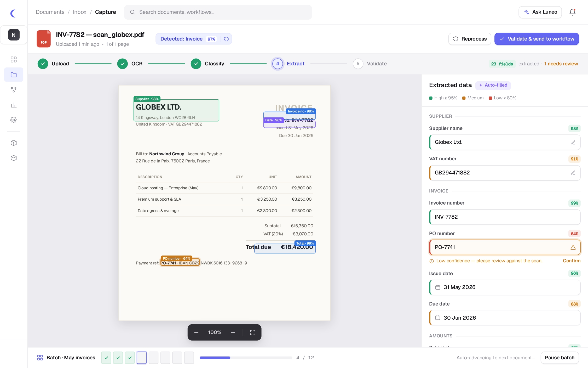Screen dimensions: 588x368
Task: Open the Due date calendar icon
Action: point(438,318)
